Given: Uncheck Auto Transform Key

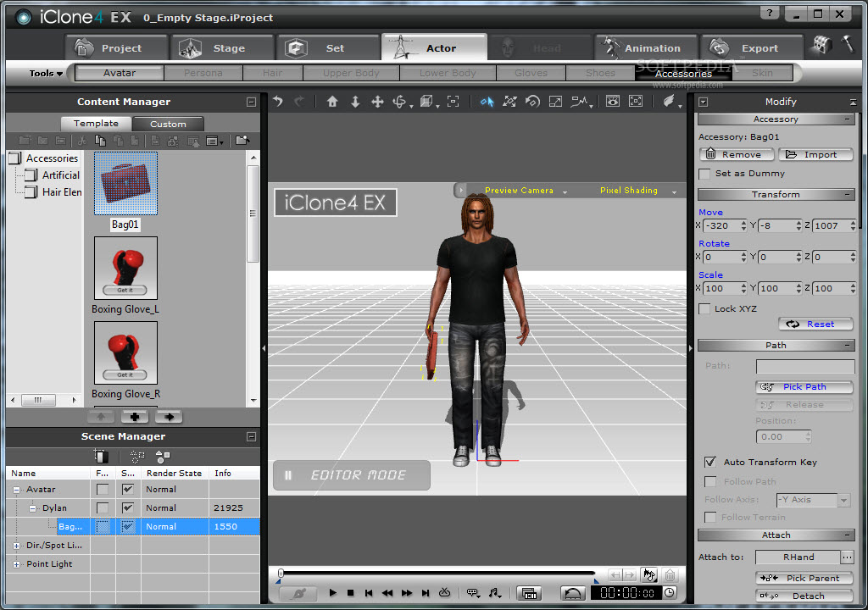Looking at the screenshot, I should (710, 462).
